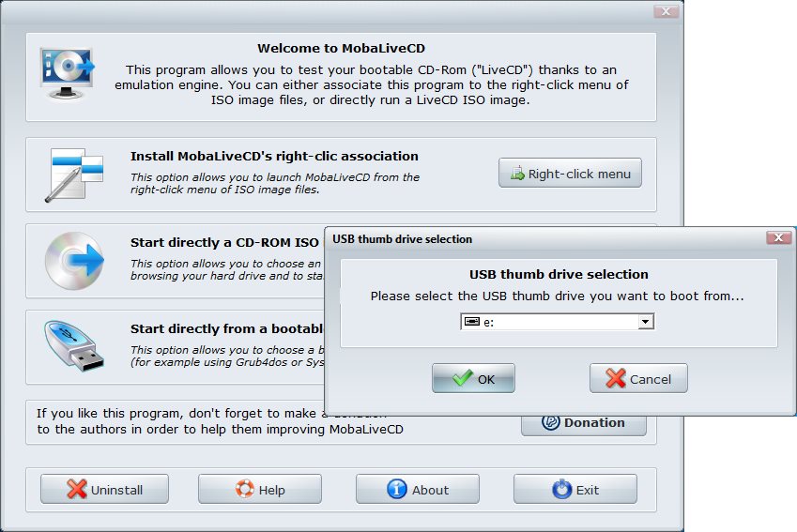
Task: Click the Uninstall button
Action: (104, 490)
